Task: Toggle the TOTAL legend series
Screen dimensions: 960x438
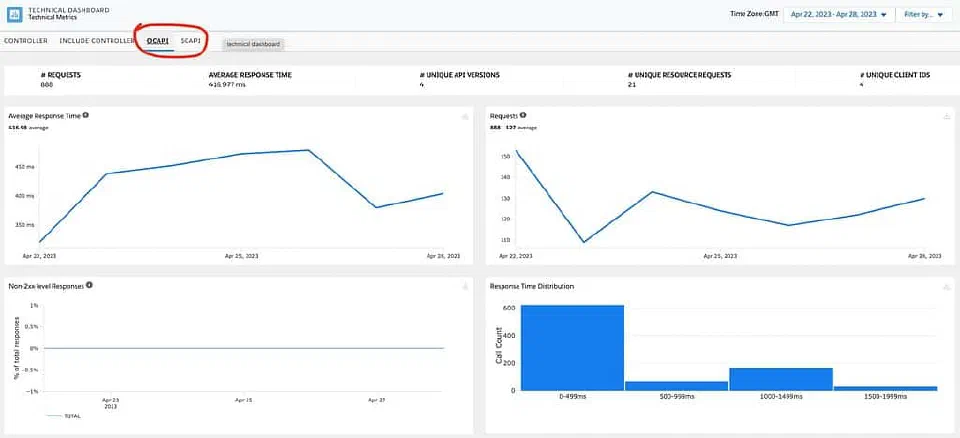Action: (64, 415)
